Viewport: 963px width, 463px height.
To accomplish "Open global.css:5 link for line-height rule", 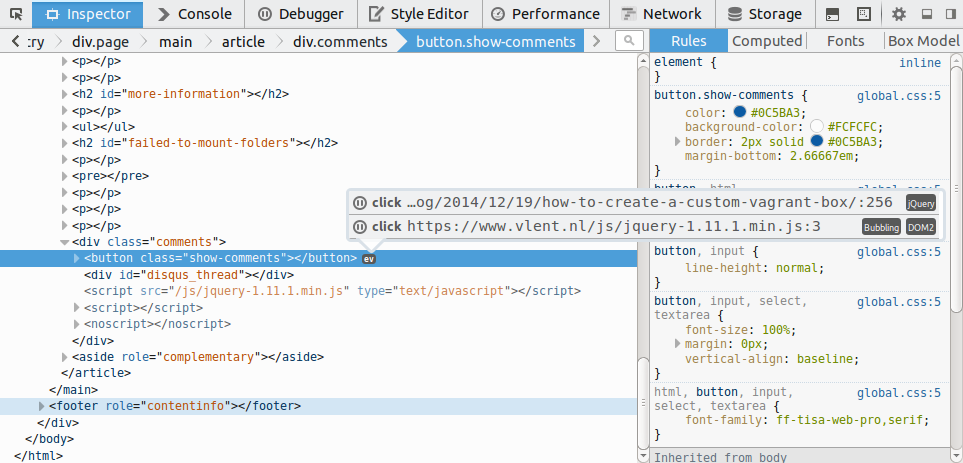I will click(x=899, y=252).
